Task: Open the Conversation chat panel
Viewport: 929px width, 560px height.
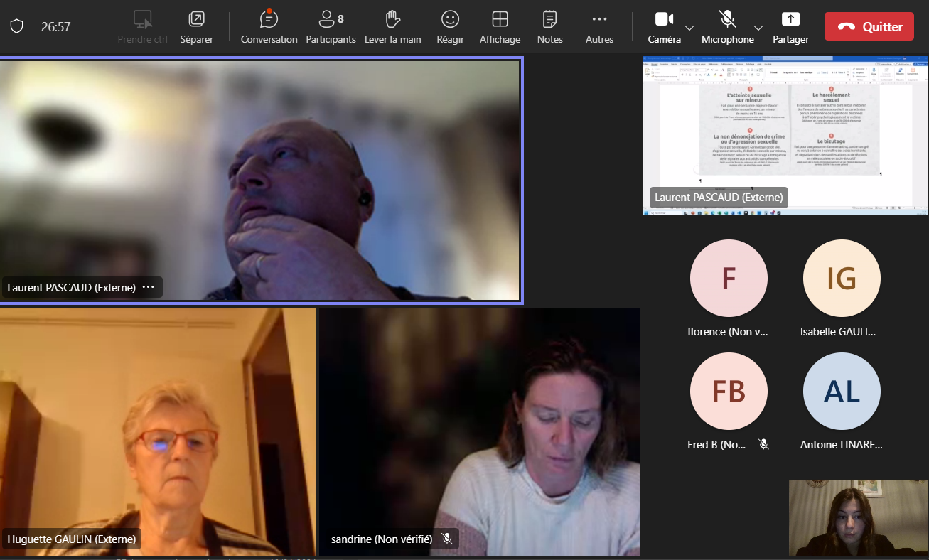Action: click(x=269, y=27)
